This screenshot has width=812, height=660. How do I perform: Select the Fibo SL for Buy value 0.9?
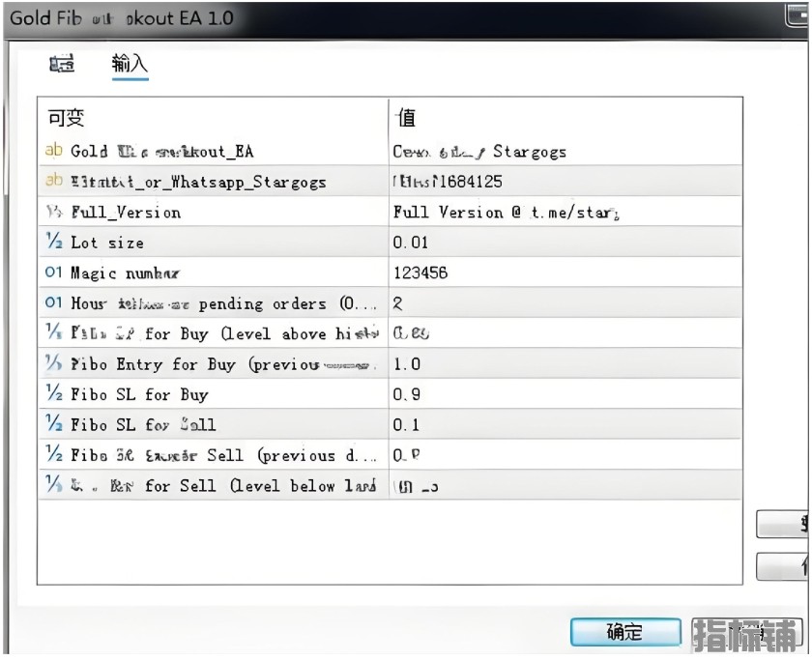tap(407, 394)
